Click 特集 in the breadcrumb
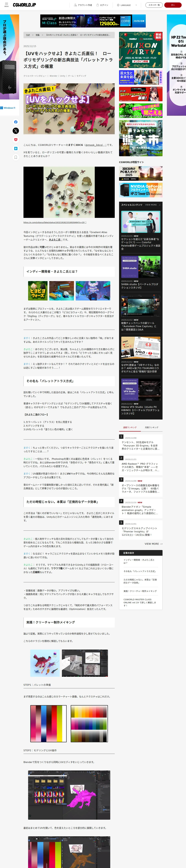 (38, 35)
